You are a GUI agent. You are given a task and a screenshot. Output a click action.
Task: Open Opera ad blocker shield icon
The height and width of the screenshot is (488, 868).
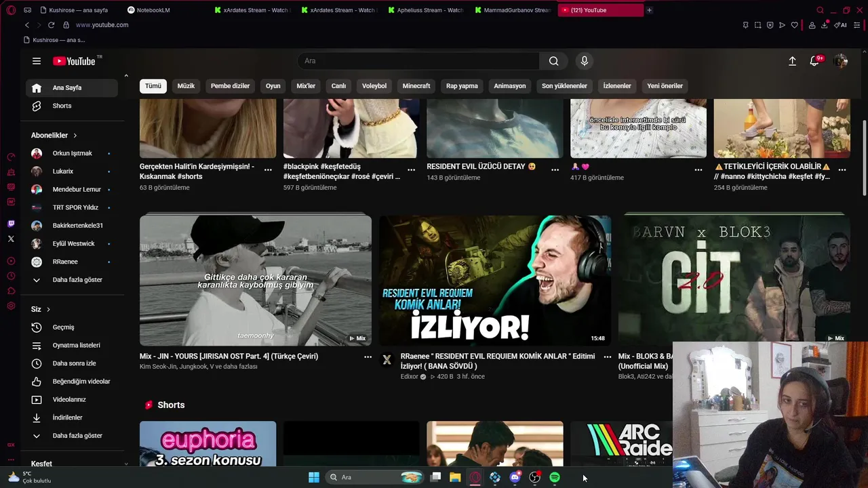(770, 25)
